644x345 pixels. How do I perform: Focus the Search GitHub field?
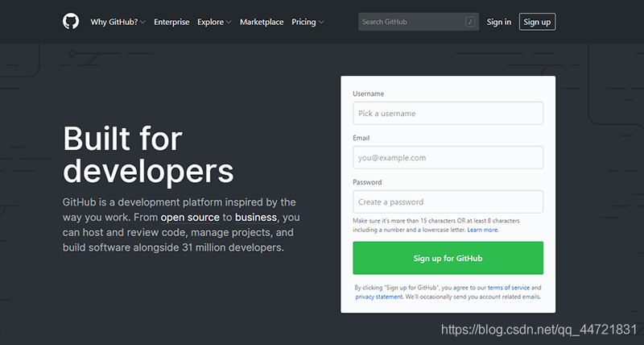click(419, 22)
